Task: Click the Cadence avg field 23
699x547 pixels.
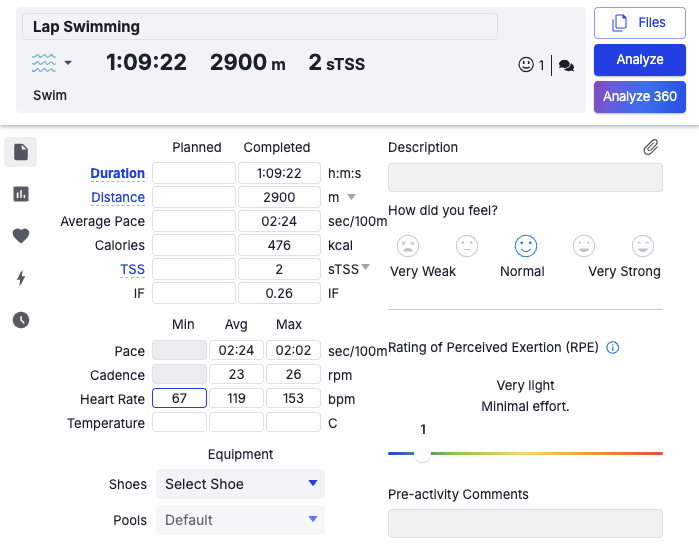Action: pyautogui.click(x=236, y=374)
